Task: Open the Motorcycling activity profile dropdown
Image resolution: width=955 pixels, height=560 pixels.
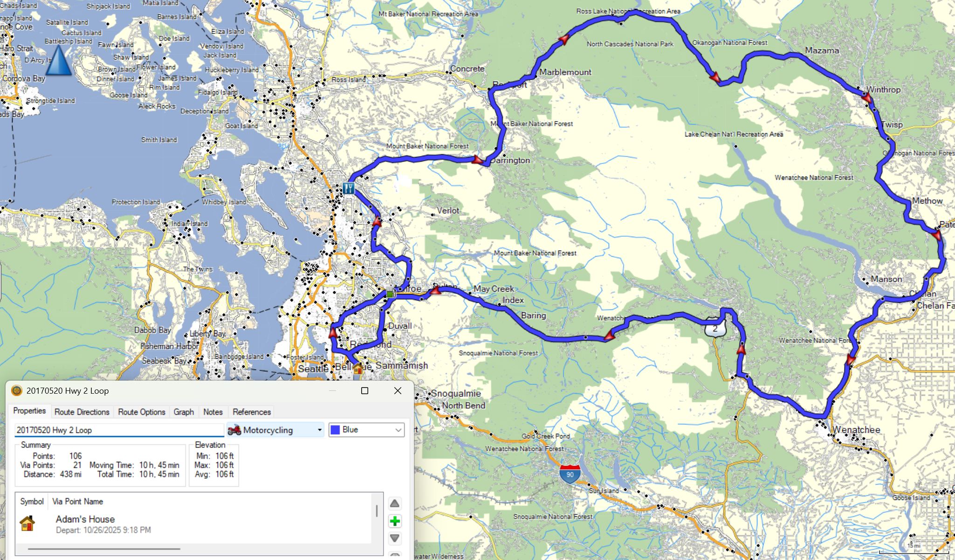Action: (275, 430)
